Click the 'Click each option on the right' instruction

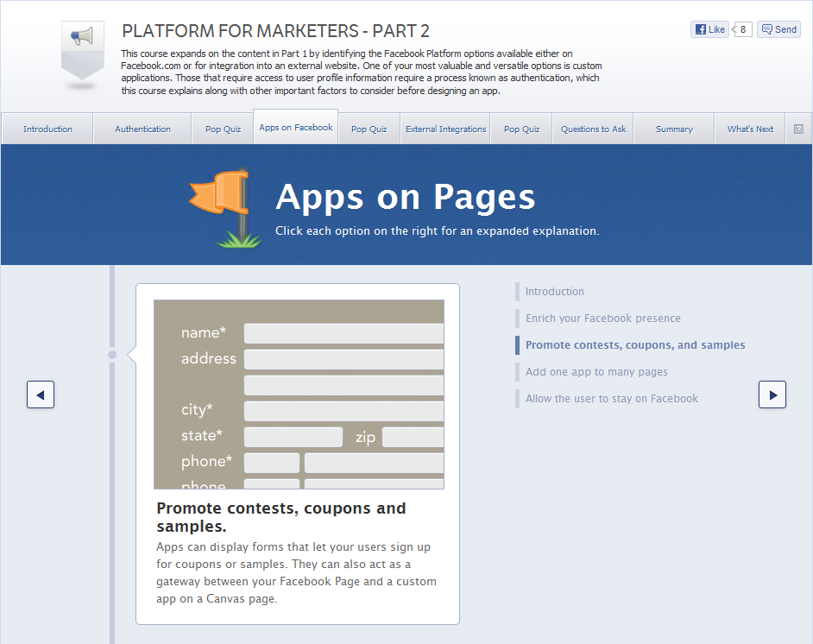[437, 230]
